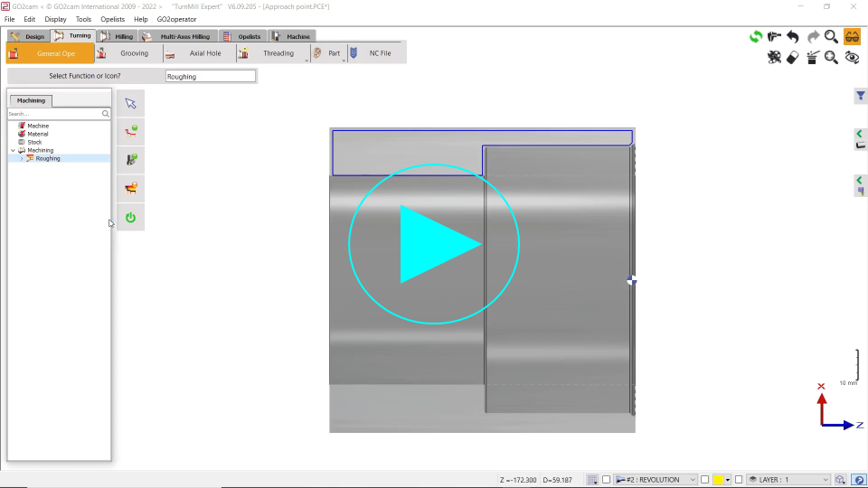The image size is (868, 488).
Task: Click the green power icon
Action: click(130, 217)
